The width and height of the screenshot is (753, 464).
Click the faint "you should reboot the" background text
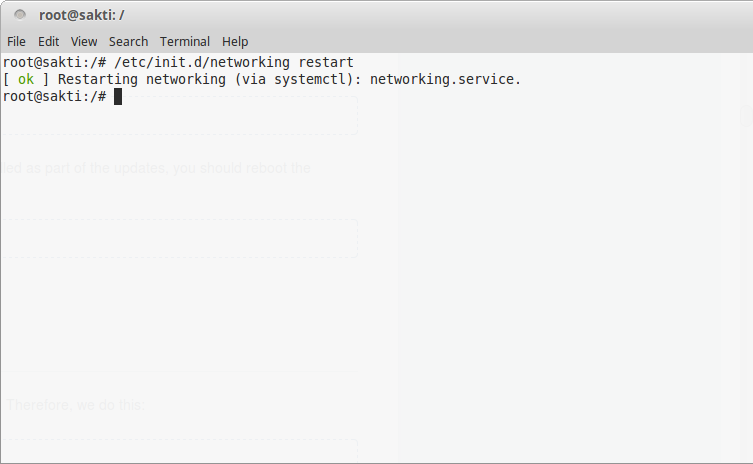(242, 168)
